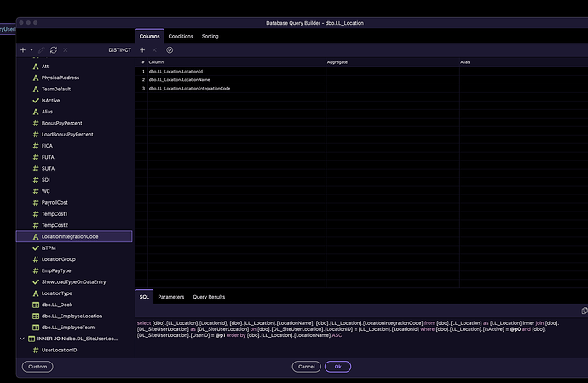
Task: Collapse the INNER JOIN dbo.DL_SiteUserLoc node
Action: point(22,339)
